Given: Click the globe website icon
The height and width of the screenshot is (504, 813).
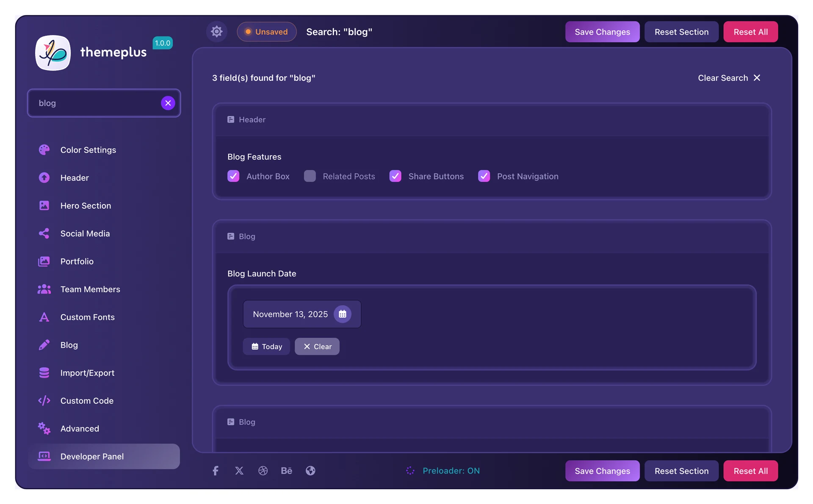Looking at the screenshot, I should (x=310, y=471).
